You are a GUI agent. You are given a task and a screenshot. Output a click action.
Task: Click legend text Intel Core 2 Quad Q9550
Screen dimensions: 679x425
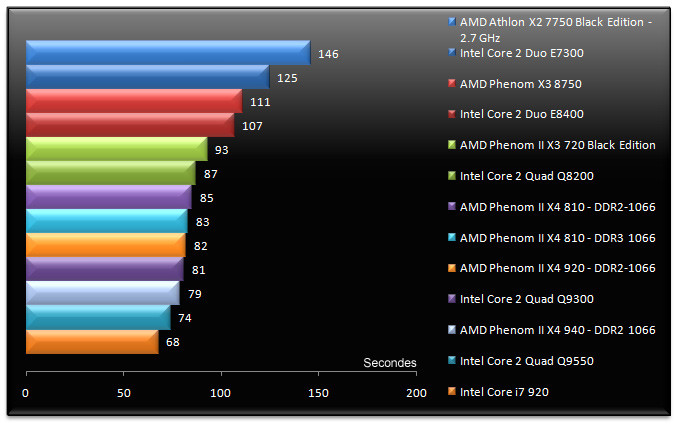(527, 361)
